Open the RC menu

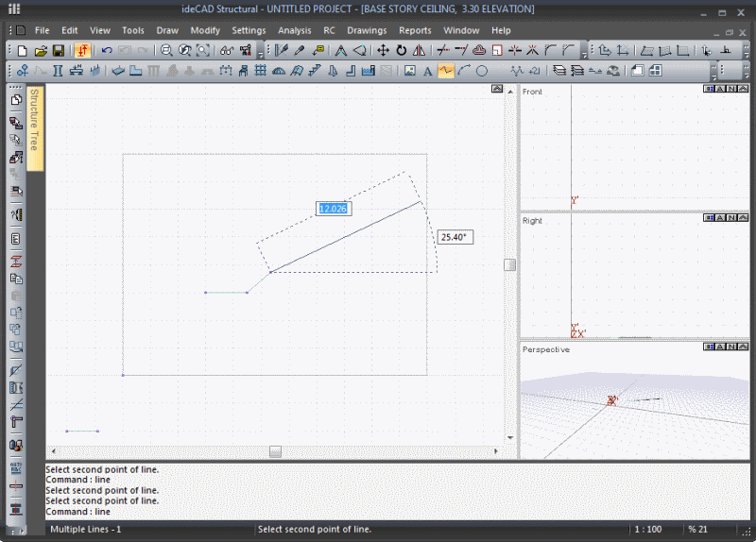coord(329,30)
